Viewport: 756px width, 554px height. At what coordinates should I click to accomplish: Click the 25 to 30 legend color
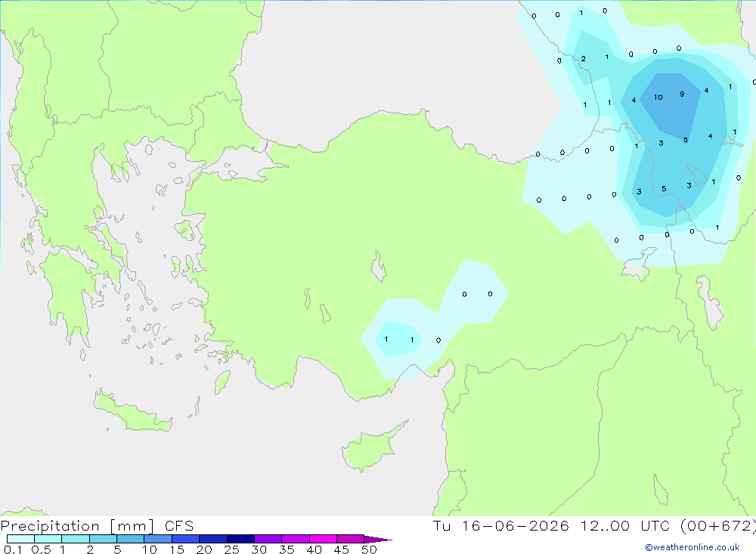(x=240, y=539)
